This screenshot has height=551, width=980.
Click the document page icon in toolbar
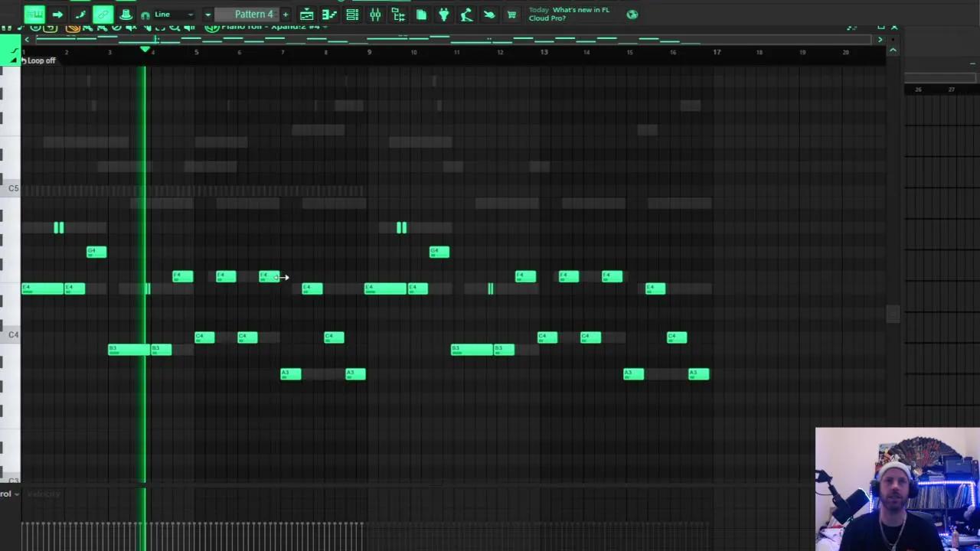click(421, 14)
